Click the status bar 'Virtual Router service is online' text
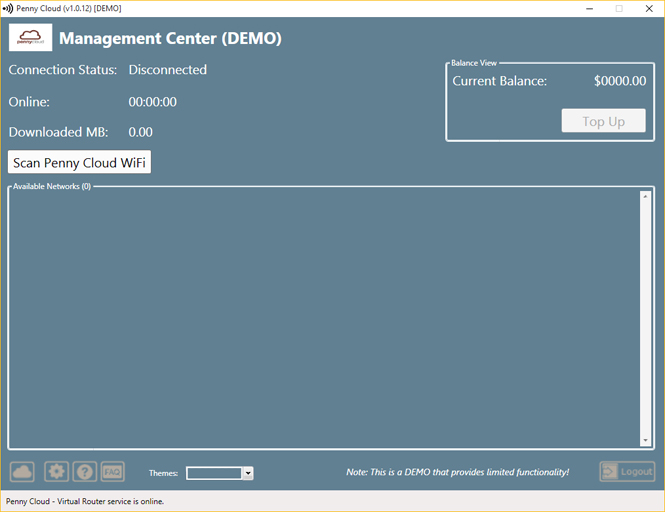This screenshot has height=512, width=665. (110, 501)
